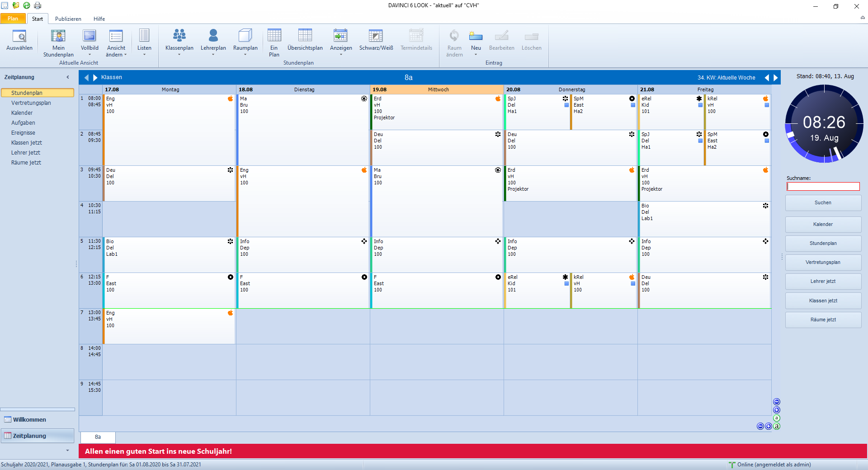Click the printer icon in quick access bar
The height and width of the screenshot is (470, 868).
38,5
